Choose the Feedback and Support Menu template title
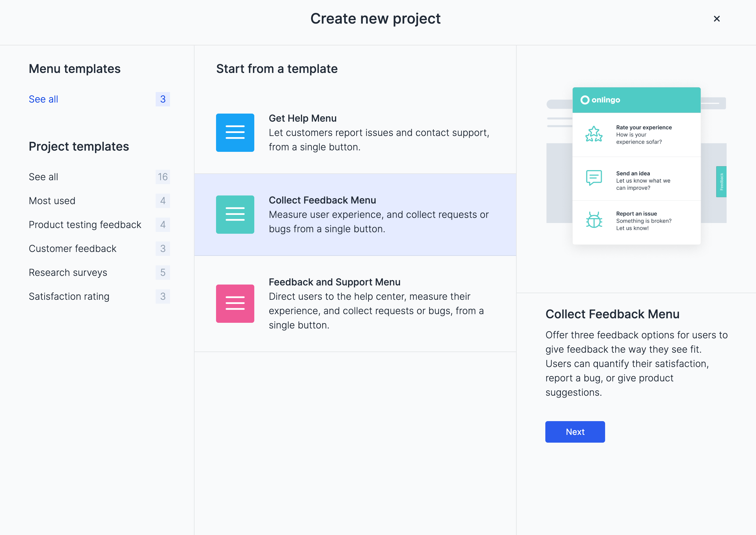Viewport: 756px width, 535px height. point(334,282)
